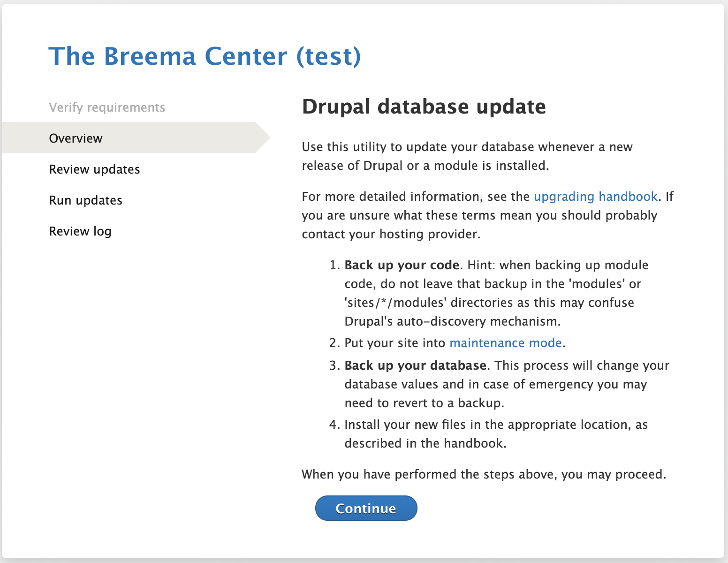Select the Review log step

point(80,231)
